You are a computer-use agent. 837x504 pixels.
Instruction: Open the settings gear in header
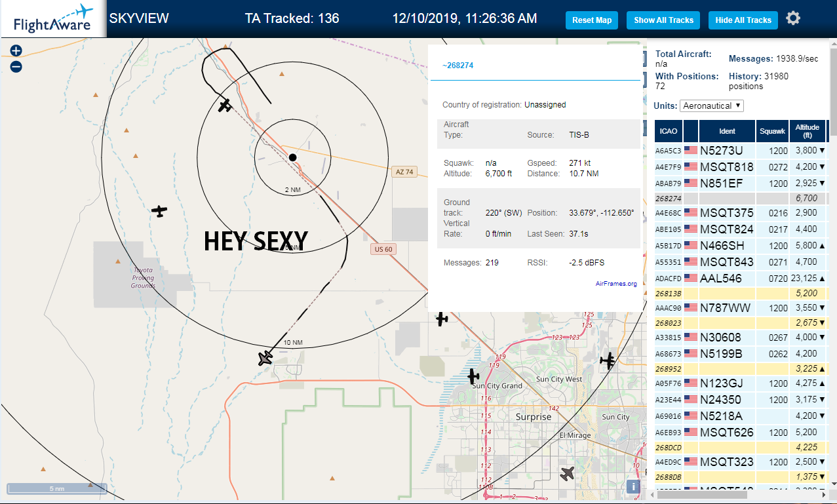coord(793,18)
